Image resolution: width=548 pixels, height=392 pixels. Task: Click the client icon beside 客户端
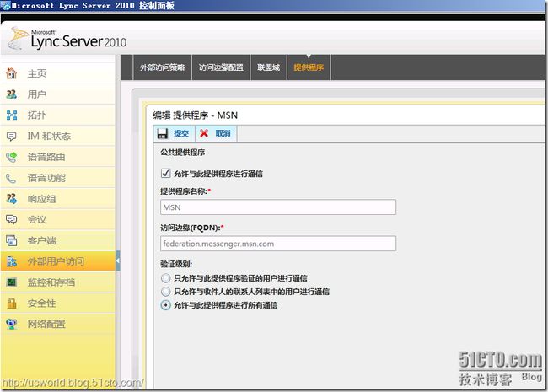[12, 240]
